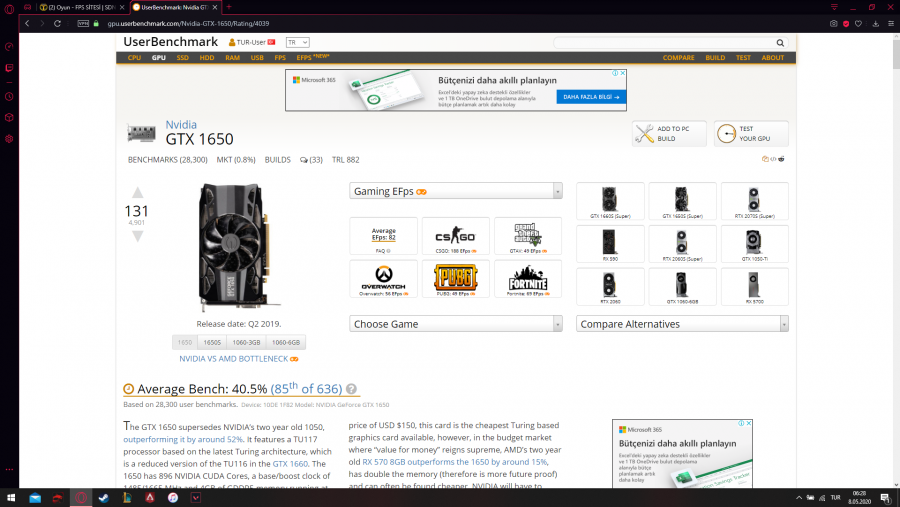The height and width of the screenshot is (507, 900).
Task: Bookmark page with the heart icon
Action: [x=859, y=24]
